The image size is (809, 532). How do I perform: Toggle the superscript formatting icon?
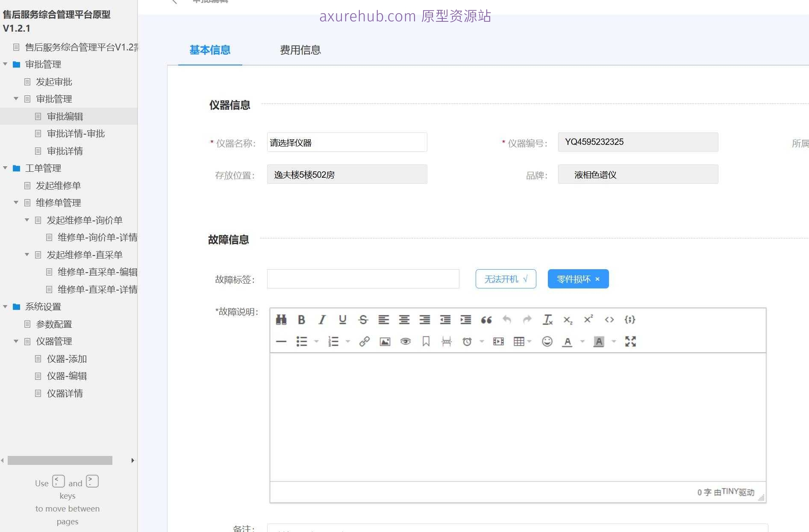click(588, 320)
